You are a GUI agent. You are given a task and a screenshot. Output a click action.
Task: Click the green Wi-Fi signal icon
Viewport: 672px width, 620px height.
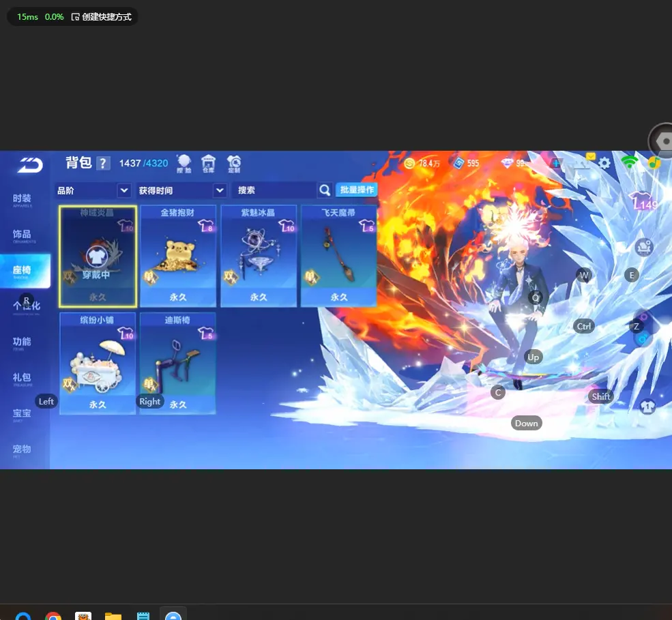click(629, 162)
